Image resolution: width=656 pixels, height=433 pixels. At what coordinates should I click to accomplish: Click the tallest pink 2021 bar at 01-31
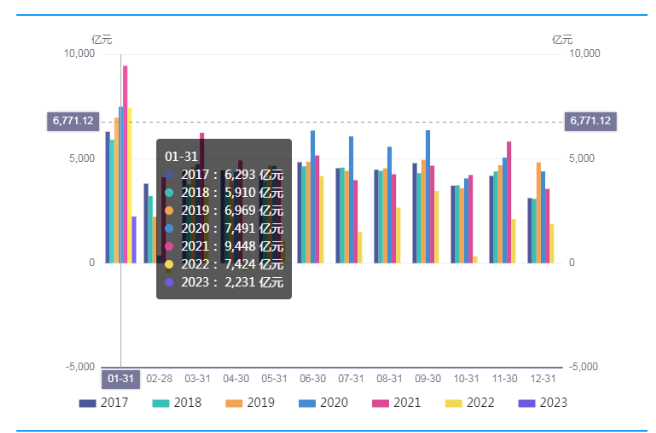pos(125,165)
